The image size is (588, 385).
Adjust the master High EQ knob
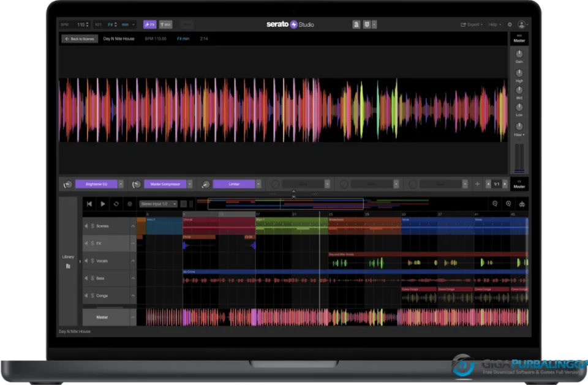(x=519, y=73)
